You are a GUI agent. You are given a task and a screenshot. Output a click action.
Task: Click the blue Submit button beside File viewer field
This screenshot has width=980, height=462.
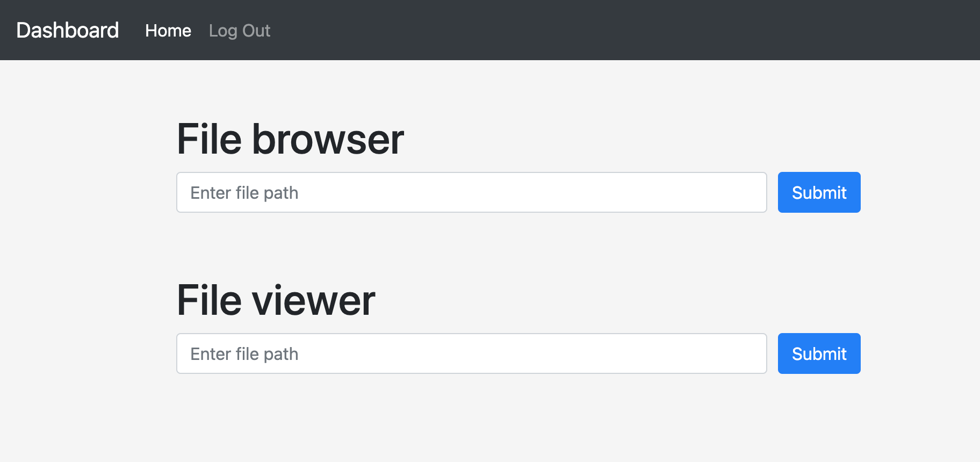pyautogui.click(x=819, y=353)
